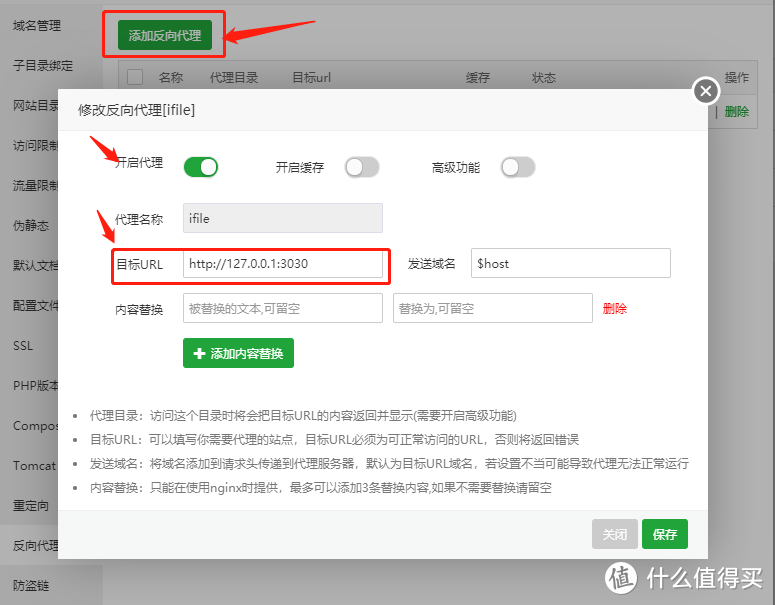
Task: Click the 添加内容替换 button
Action: point(238,353)
